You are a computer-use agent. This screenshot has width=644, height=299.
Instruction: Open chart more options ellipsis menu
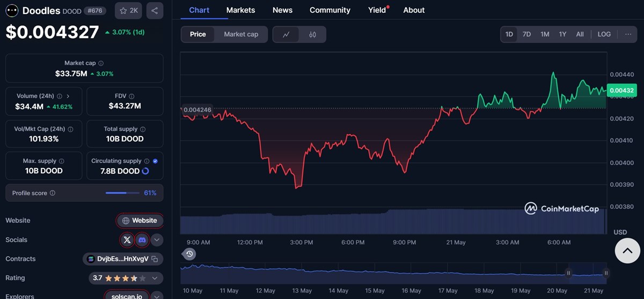click(x=628, y=34)
